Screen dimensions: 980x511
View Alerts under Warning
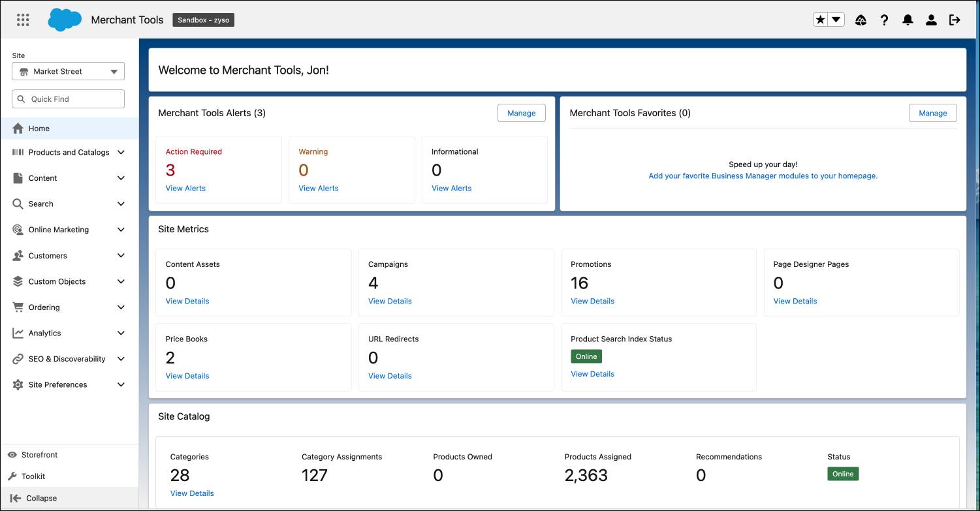[x=319, y=188]
